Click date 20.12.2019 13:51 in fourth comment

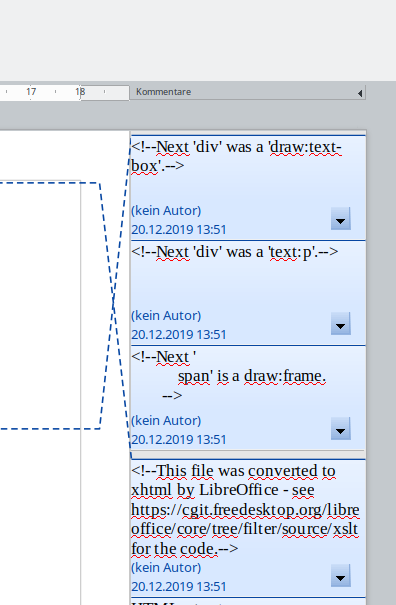179,586
